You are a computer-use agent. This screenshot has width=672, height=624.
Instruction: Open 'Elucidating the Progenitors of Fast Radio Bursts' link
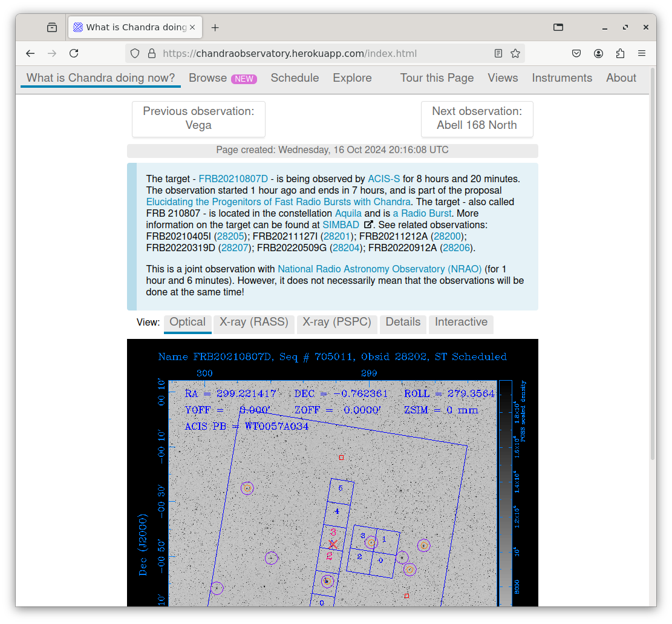click(279, 202)
